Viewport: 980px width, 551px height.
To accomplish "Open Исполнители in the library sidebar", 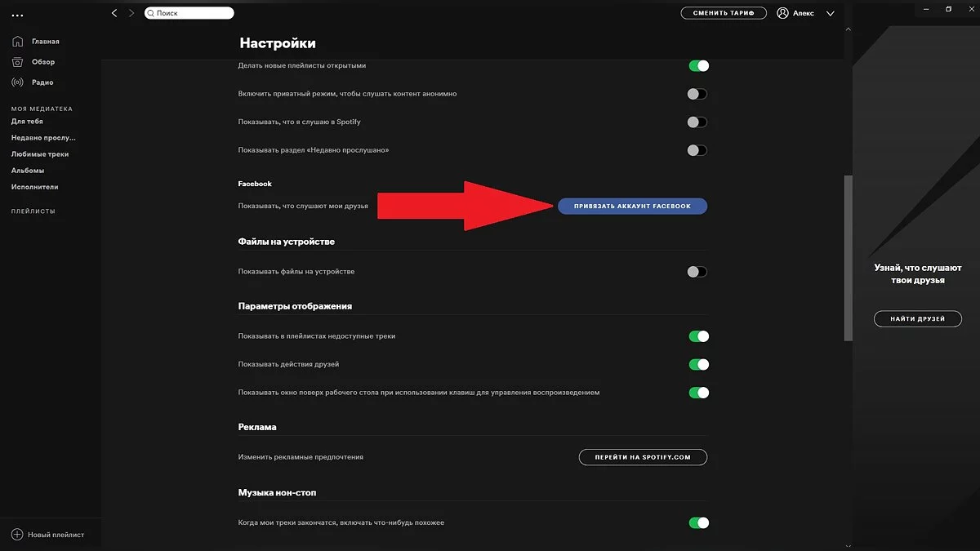I will pos(35,187).
